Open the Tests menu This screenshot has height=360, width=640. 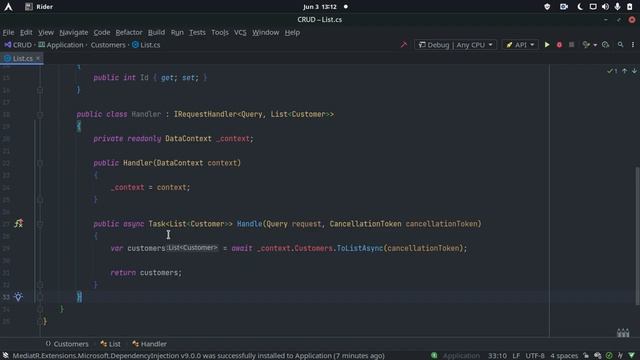point(197,32)
